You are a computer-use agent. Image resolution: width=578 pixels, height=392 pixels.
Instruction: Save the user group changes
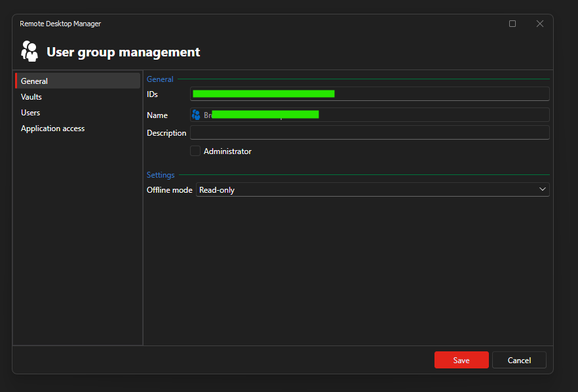(461, 360)
